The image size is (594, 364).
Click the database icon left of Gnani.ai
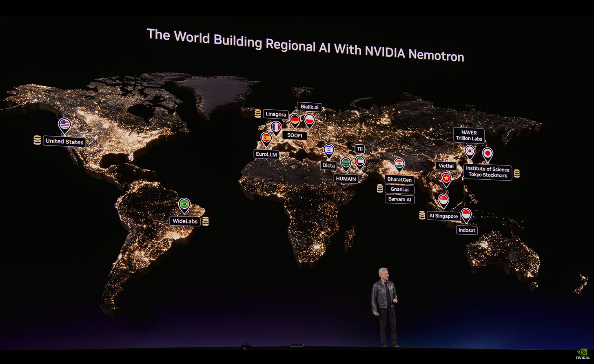(380, 188)
